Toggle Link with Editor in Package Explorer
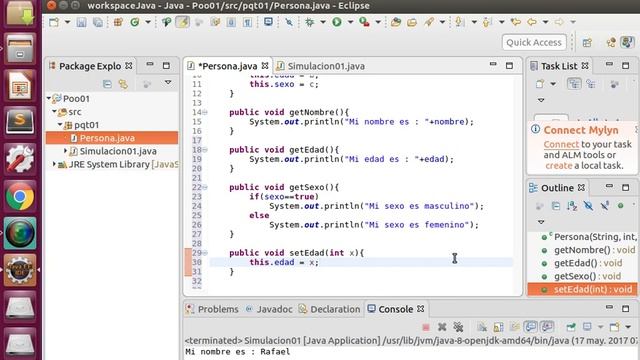Viewport: 640px width, 360px height. tap(123, 84)
